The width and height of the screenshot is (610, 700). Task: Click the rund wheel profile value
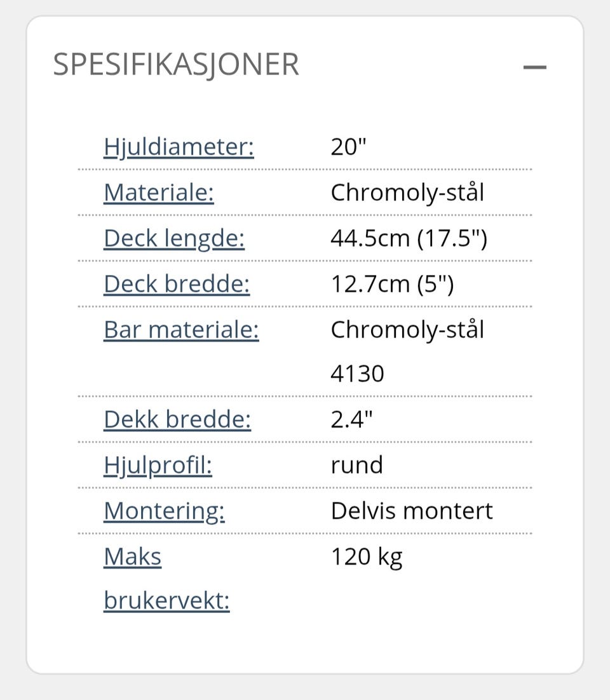tap(357, 466)
